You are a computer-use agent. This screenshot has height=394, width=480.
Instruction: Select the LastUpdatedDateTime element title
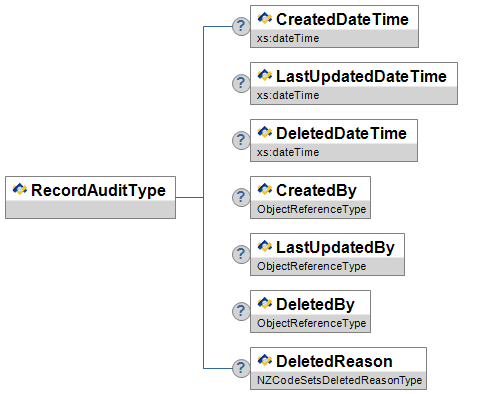click(x=361, y=76)
